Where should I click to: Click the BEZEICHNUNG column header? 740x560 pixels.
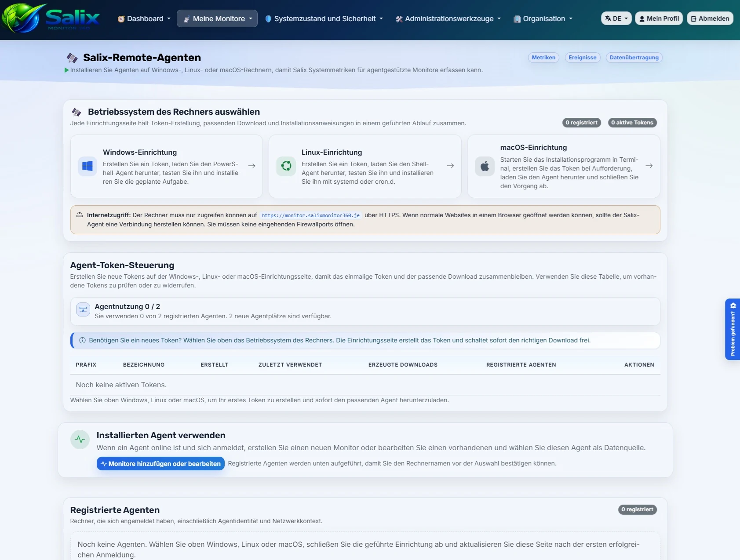(x=144, y=365)
